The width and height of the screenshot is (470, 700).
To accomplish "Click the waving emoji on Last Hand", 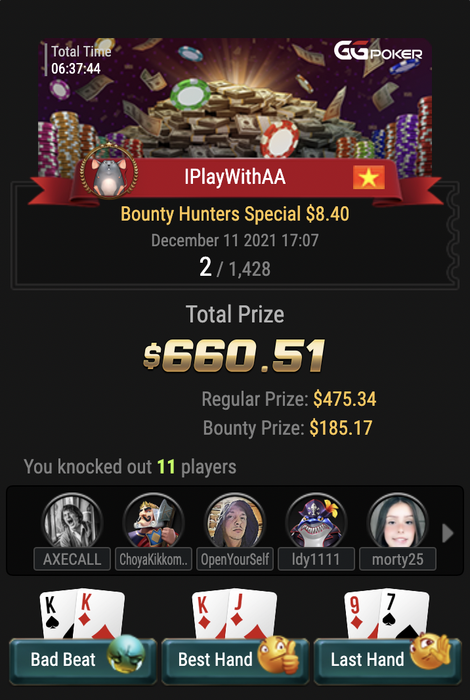I will coord(430,651).
